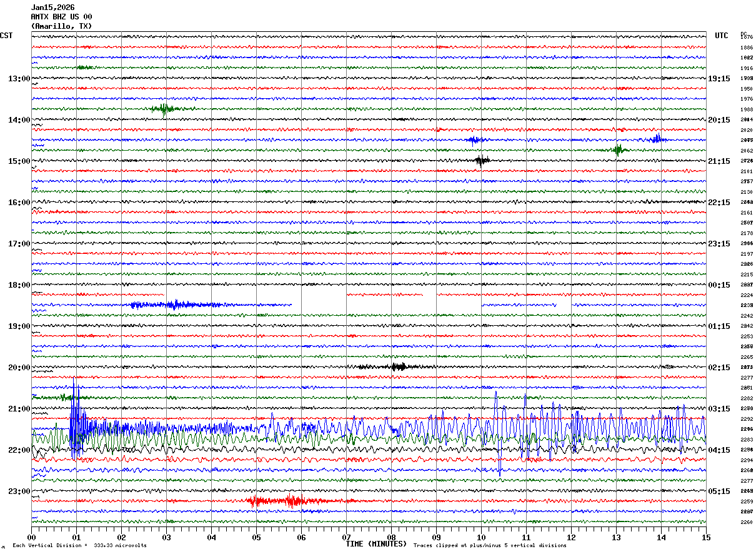
Task: Click the Jan15,2026 date header
Action: click(x=52, y=8)
